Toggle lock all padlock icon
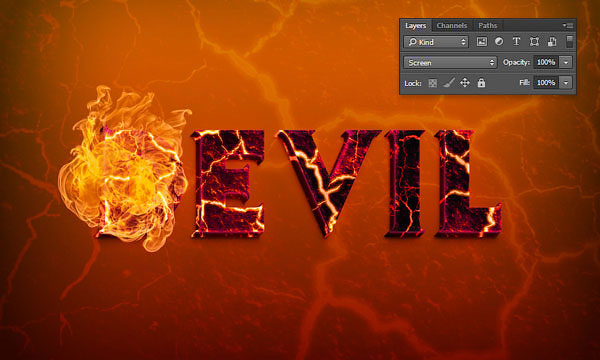This screenshot has width=600, height=360. [481, 83]
